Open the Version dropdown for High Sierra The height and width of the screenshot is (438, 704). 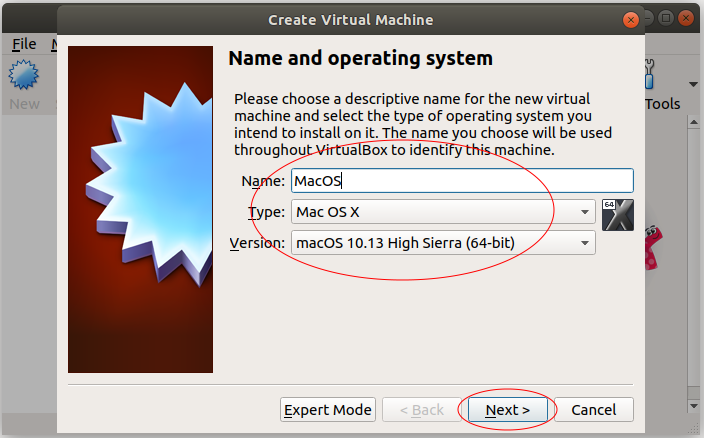click(443, 243)
